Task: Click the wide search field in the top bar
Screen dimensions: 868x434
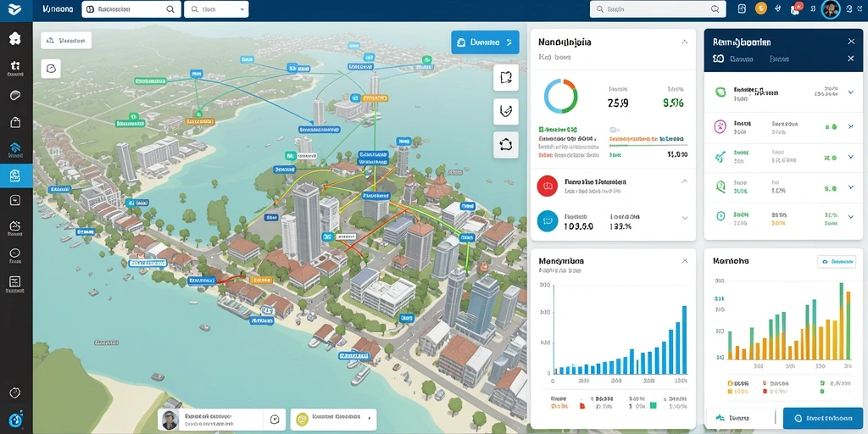Action: pos(658,8)
